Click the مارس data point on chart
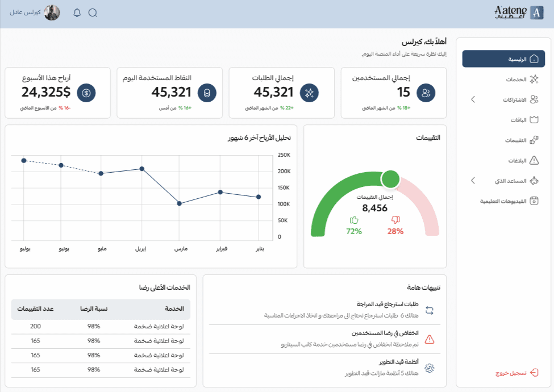 pyautogui.click(x=179, y=203)
